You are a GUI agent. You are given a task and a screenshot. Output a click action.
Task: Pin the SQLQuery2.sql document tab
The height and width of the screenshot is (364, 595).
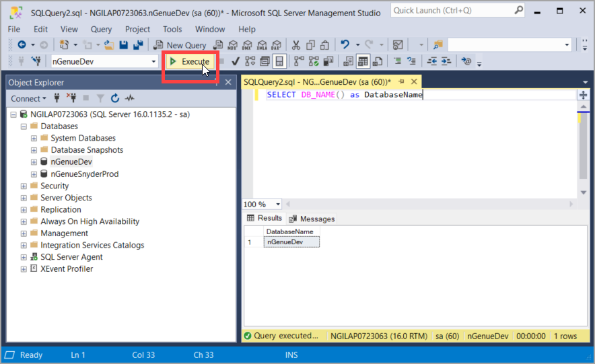point(401,81)
